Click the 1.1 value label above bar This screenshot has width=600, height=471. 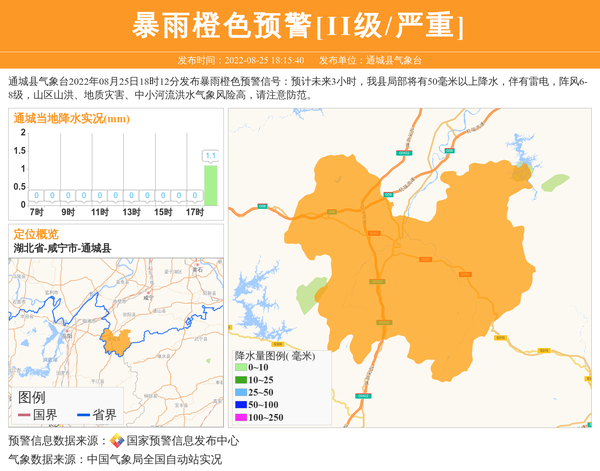click(210, 156)
